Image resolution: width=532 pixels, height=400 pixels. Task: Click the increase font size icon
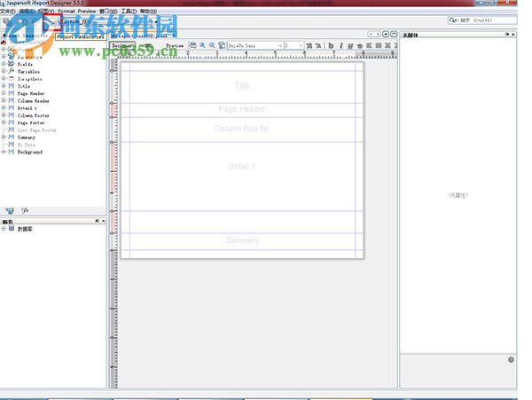coord(309,45)
